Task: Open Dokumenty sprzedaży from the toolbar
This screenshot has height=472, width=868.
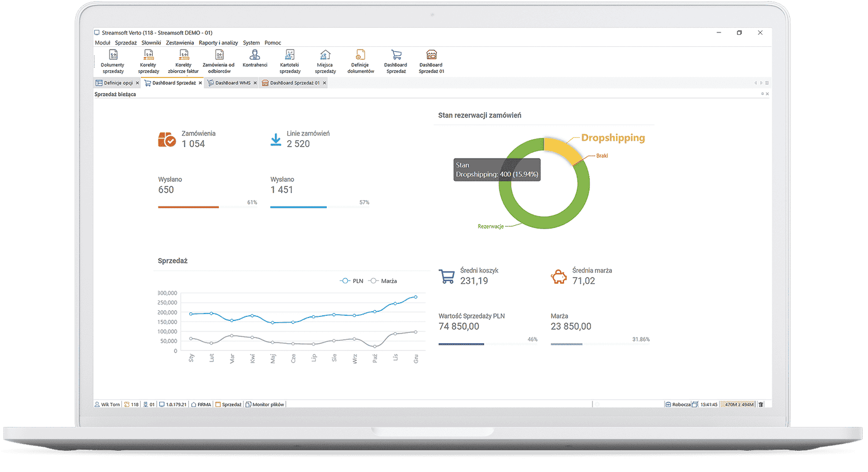Action: (x=113, y=62)
